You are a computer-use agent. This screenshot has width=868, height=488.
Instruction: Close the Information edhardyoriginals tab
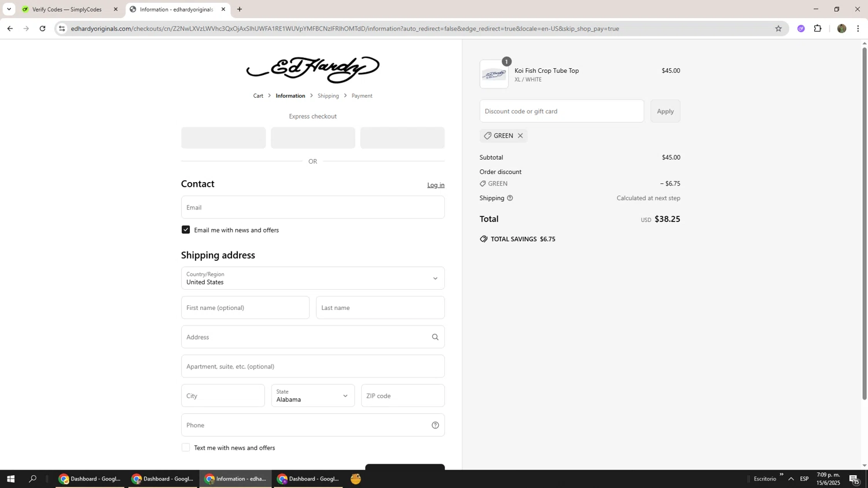(x=223, y=9)
